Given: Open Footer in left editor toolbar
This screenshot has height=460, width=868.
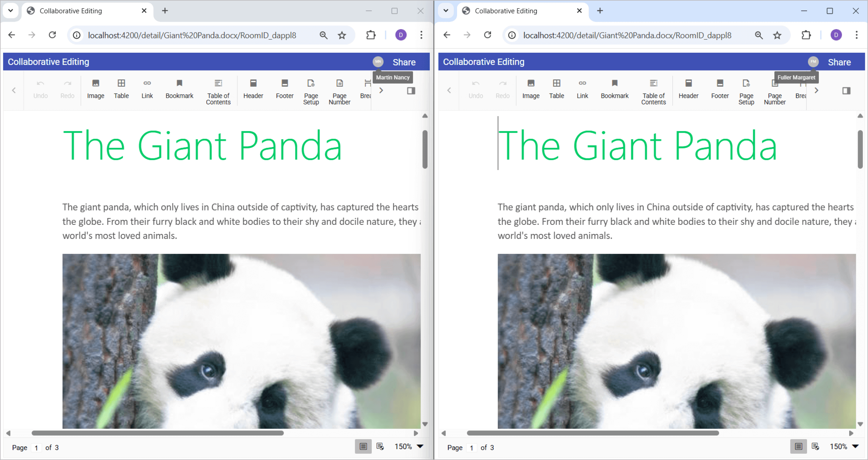Looking at the screenshot, I should pyautogui.click(x=284, y=89).
